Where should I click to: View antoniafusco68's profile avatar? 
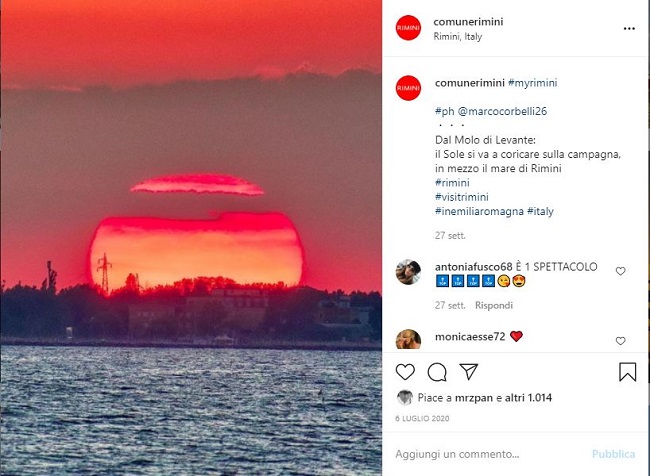click(x=408, y=272)
